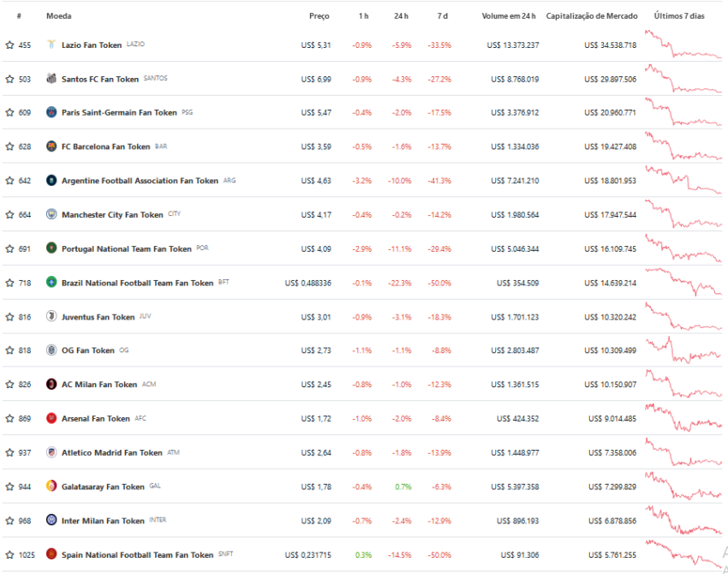Screen dimensions: 728x574
Task: Toggle the star for Spain National Football Team
Action: (x=9, y=555)
